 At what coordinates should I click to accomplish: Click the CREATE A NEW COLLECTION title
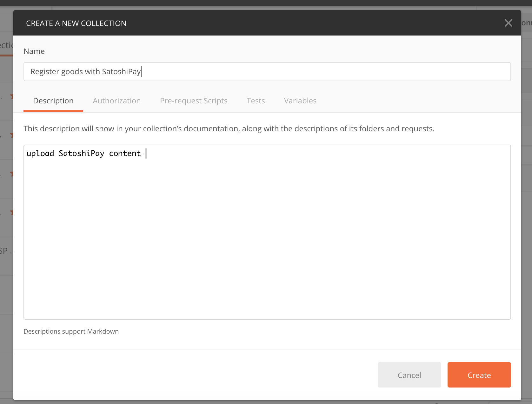[76, 23]
